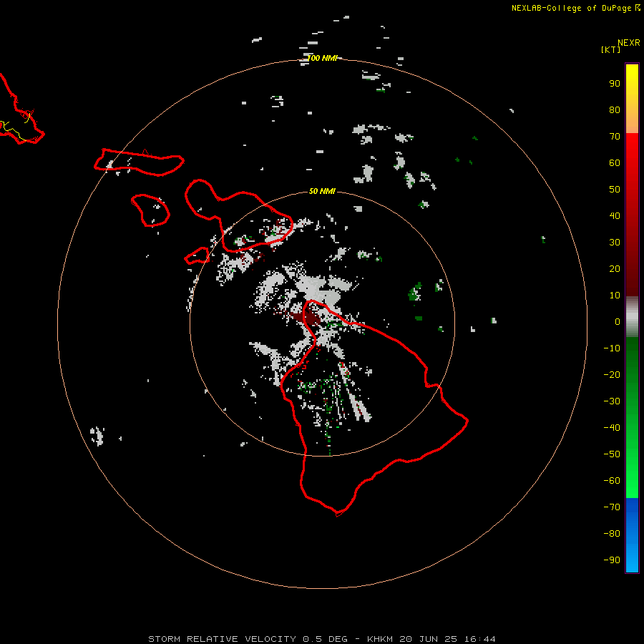Image resolution: width=644 pixels, height=644 pixels.
Task: Click the 'NEXR' label above the color scale
Action: [629, 43]
